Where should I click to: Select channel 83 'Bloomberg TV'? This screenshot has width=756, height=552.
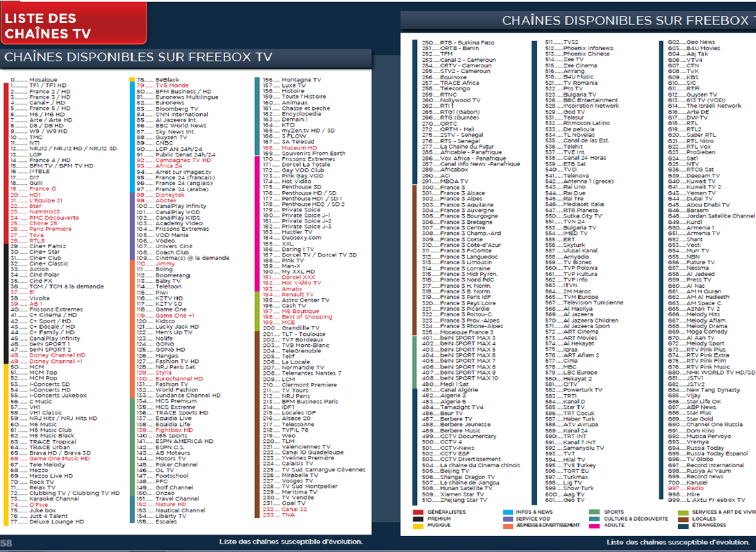(167, 109)
